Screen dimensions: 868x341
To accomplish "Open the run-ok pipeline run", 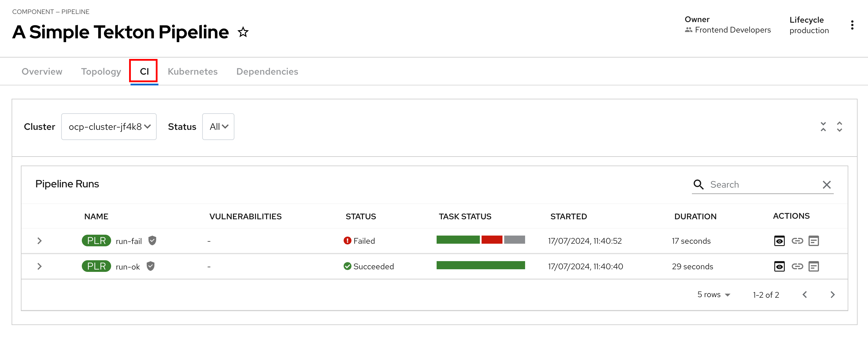I will [x=127, y=267].
